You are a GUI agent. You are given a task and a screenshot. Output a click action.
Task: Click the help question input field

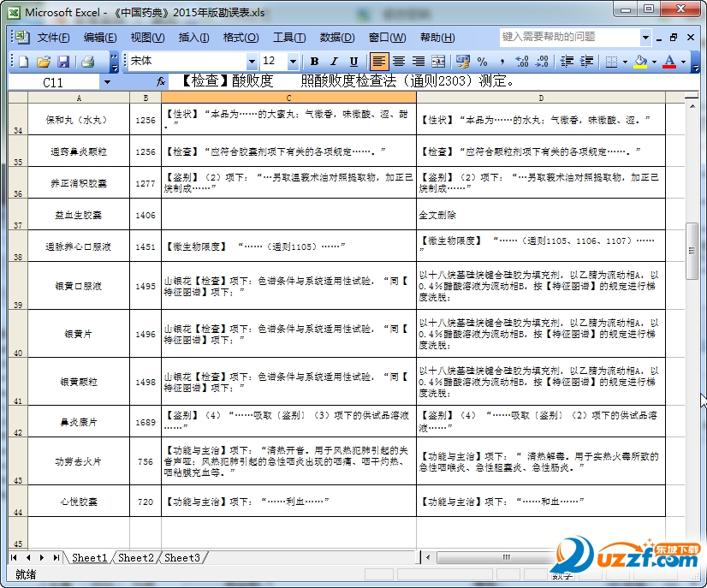click(x=570, y=38)
